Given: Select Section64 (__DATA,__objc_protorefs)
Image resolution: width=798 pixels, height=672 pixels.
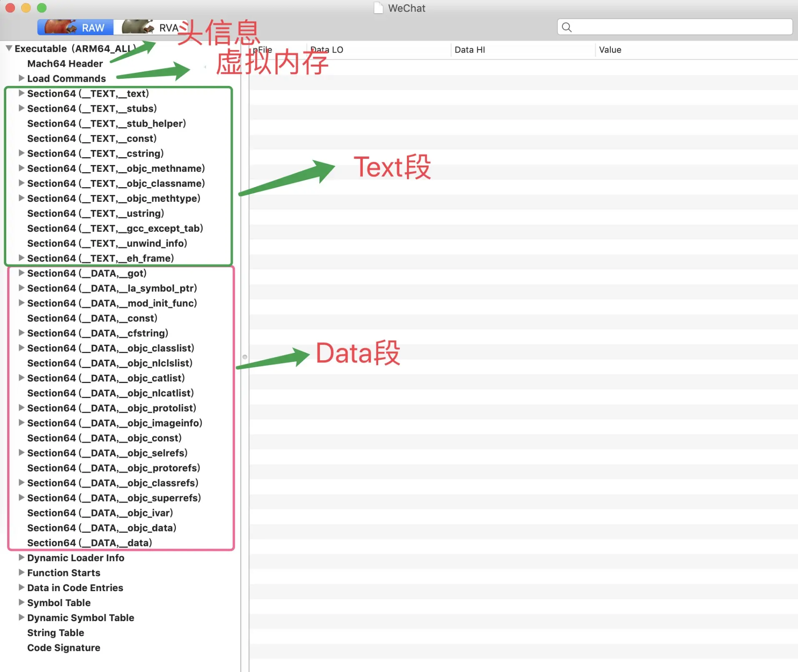Looking at the screenshot, I should tap(114, 468).
